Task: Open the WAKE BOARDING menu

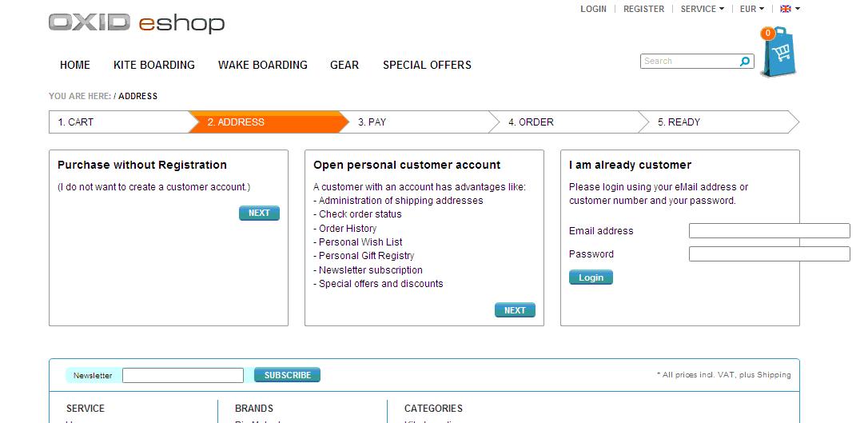Action: (x=262, y=65)
